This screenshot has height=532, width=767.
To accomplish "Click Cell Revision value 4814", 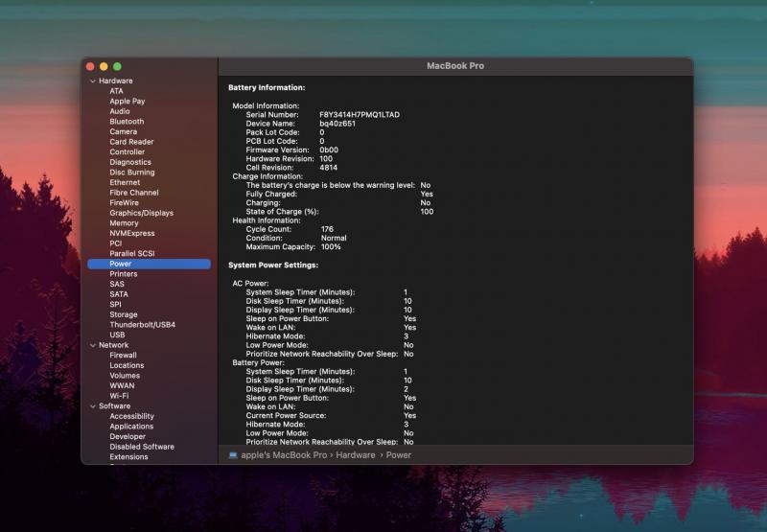I will point(328,168).
